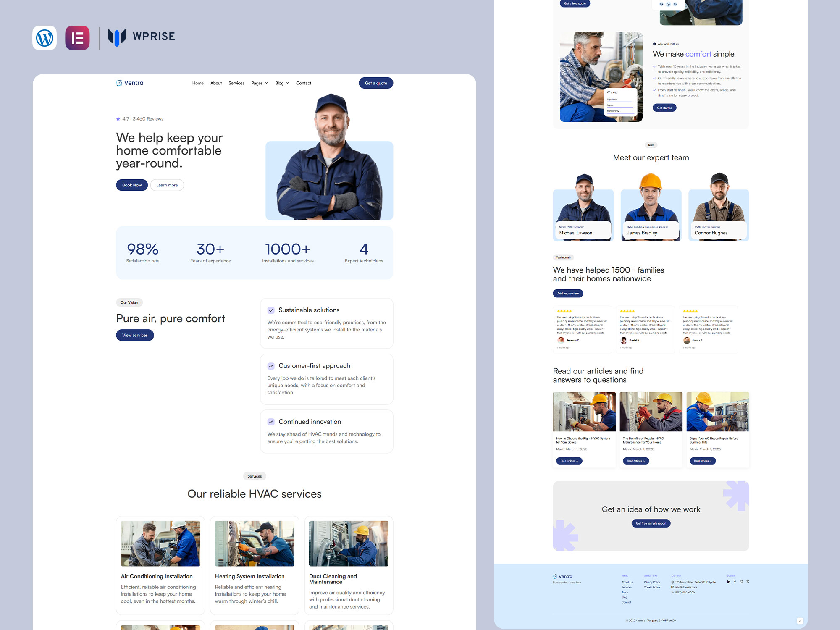
Task: Click the Add your review button
Action: click(568, 294)
